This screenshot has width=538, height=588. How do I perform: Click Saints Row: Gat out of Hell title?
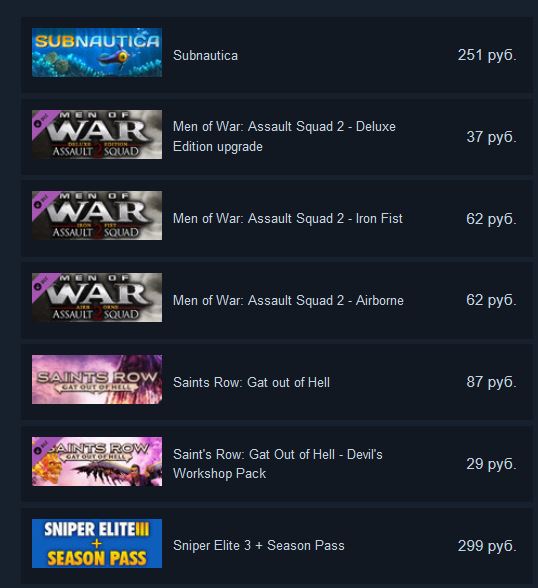click(x=251, y=382)
